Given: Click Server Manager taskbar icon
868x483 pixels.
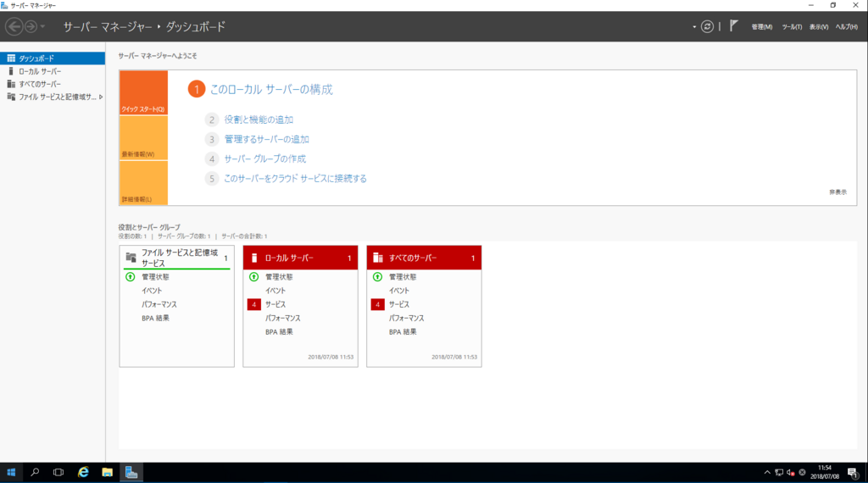Looking at the screenshot, I should click(x=131, y=473).
